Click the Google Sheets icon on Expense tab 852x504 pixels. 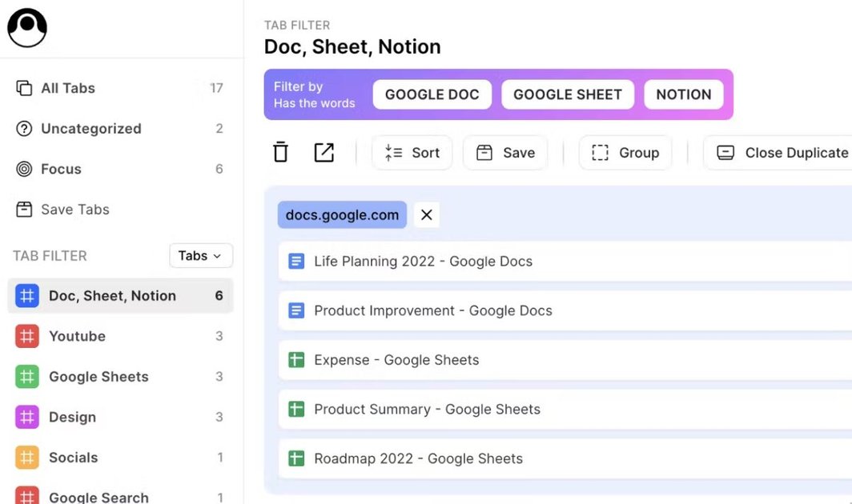pos(296,360)
